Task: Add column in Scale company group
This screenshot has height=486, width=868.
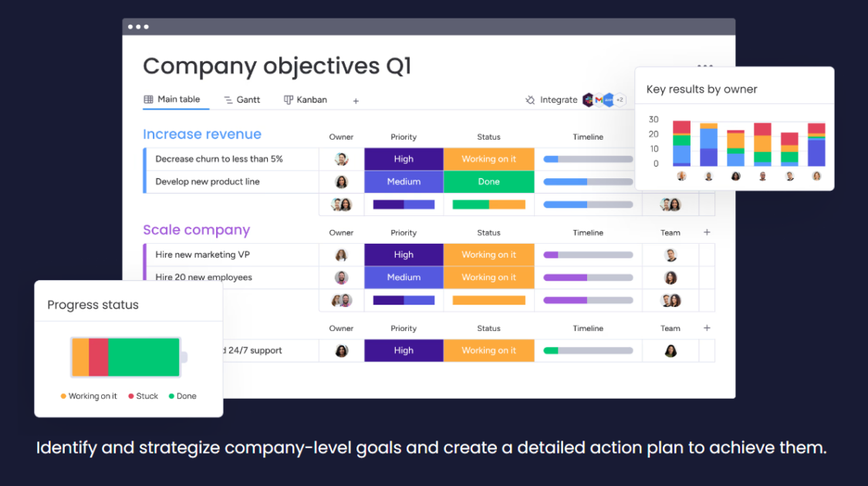Action: pos(707,232)
